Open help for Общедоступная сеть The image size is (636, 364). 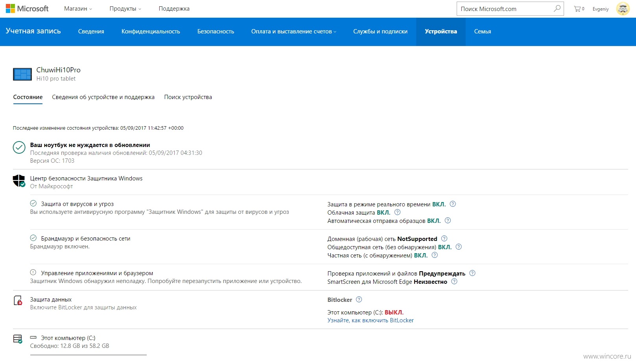coord(459,246)
